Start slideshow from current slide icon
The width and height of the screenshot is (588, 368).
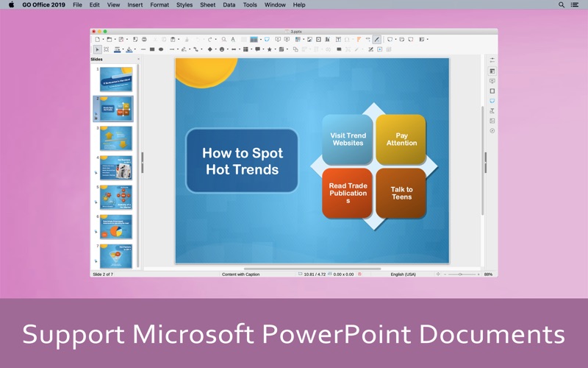(287, 39)
